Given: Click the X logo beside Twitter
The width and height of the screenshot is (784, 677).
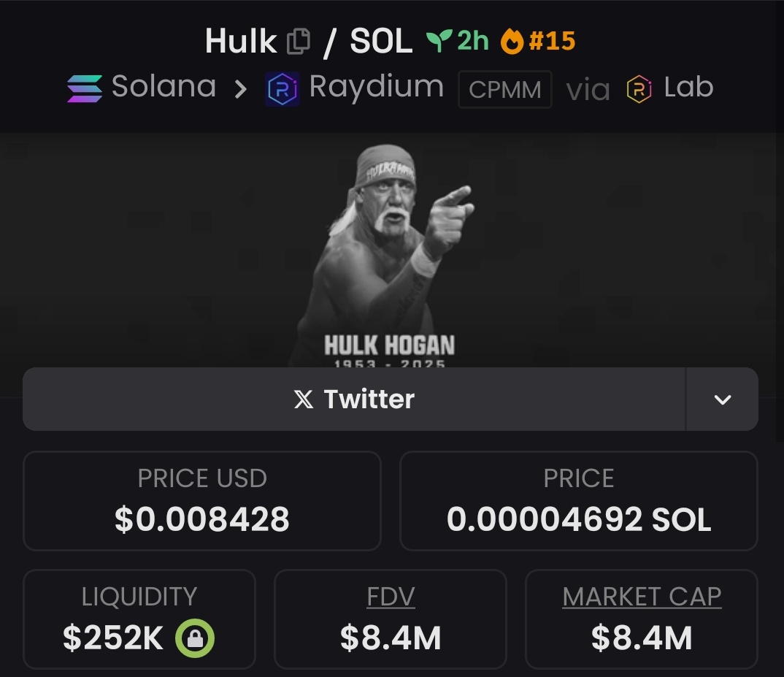Looking at the screenshot, I should click(304, 399).
